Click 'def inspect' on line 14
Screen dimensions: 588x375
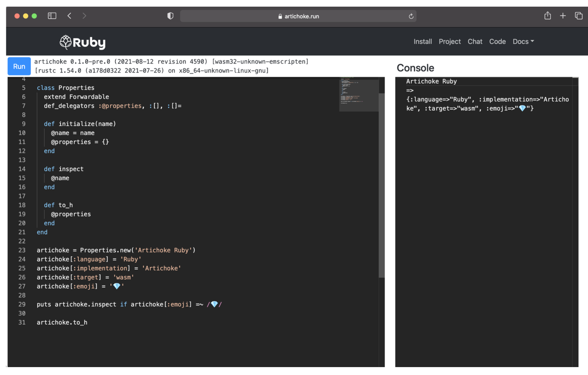tap(64, 169)
